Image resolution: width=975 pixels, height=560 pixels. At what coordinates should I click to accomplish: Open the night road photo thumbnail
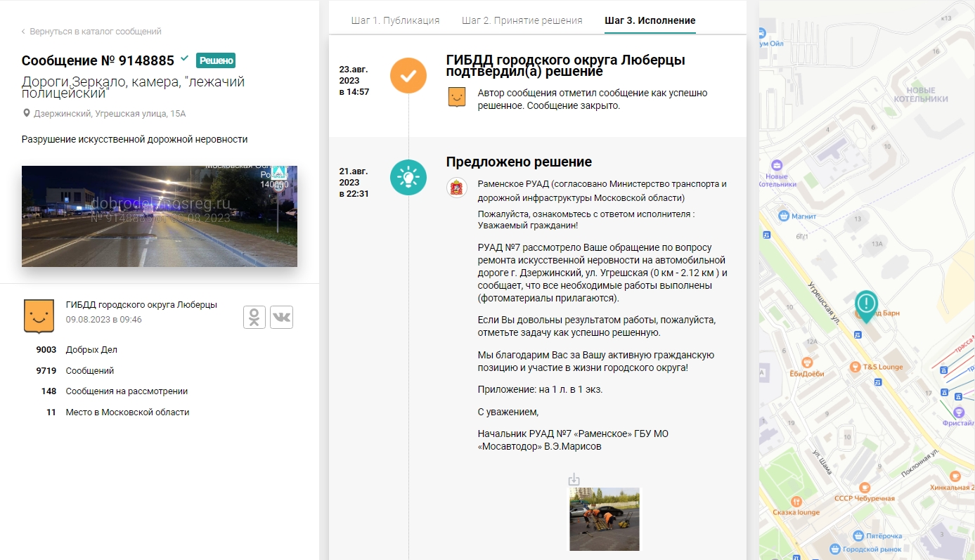(x=160, y=216)
